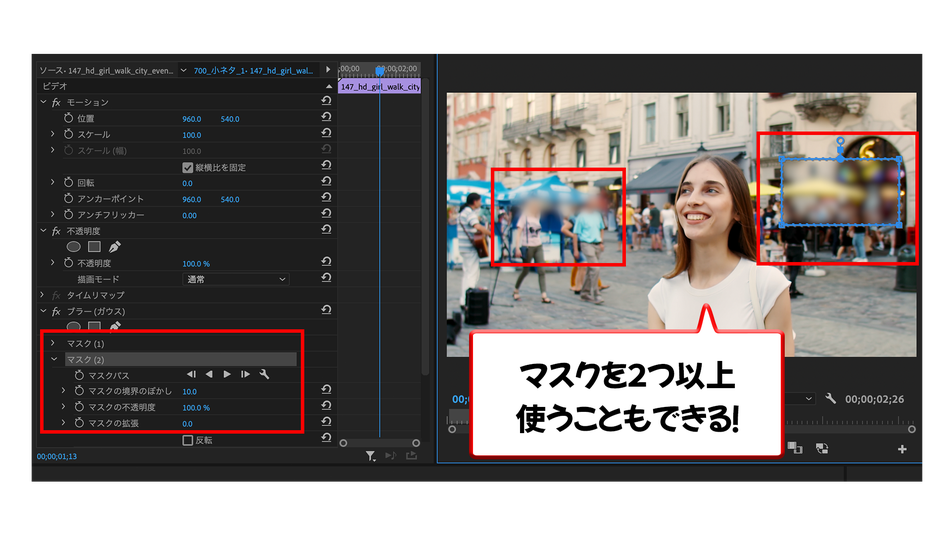Image resolution: width=950 pixels, height=534 pixels.
Task: Click the export frame icon in Effect Controls
Action: [412, 455]
